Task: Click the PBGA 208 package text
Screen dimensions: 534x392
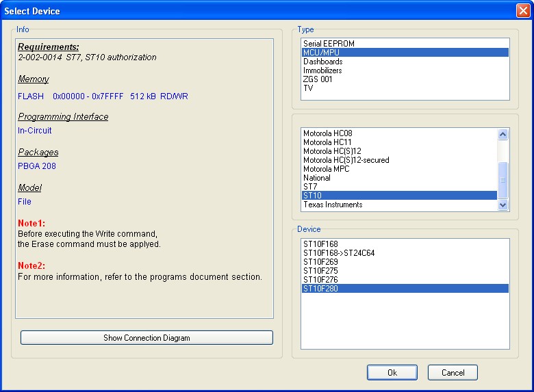Action: click(x=37, y=166)
